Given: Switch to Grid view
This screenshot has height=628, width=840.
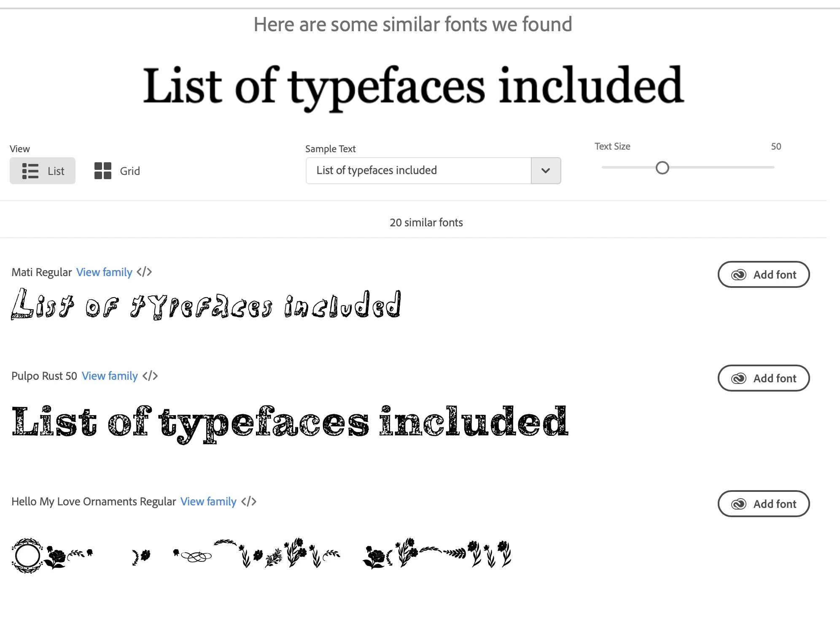Looking at the screenshot, I should click(x=117, y=171).
